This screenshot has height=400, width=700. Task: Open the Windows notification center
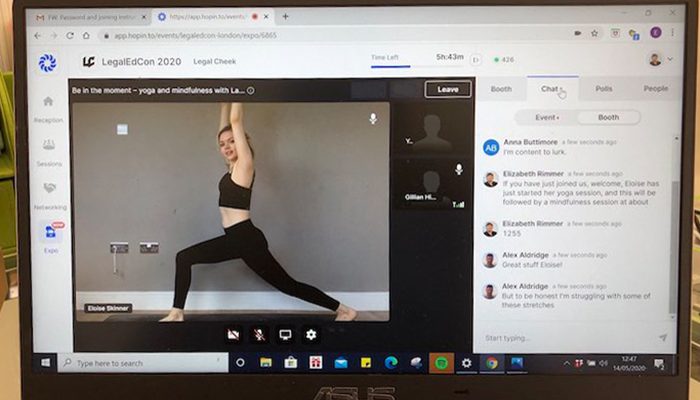pyautogui.click(x=659, y=364)
